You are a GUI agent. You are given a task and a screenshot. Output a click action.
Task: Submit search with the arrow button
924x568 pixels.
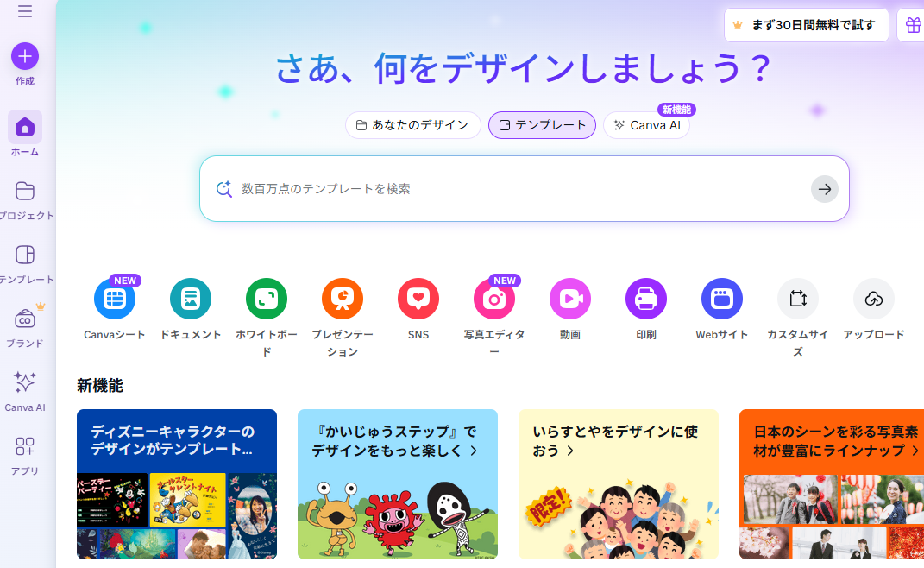pyautogui.click(x=825, y=189)
